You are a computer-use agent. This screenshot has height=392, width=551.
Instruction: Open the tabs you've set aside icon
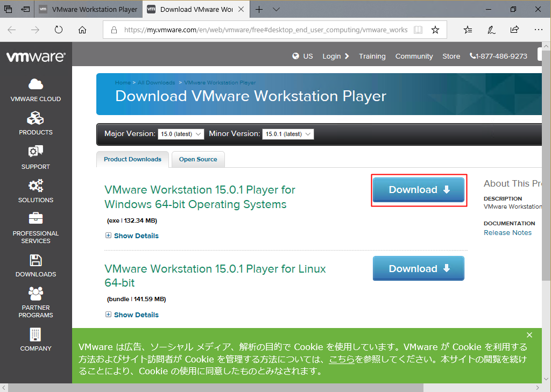[x=8, y=9]
